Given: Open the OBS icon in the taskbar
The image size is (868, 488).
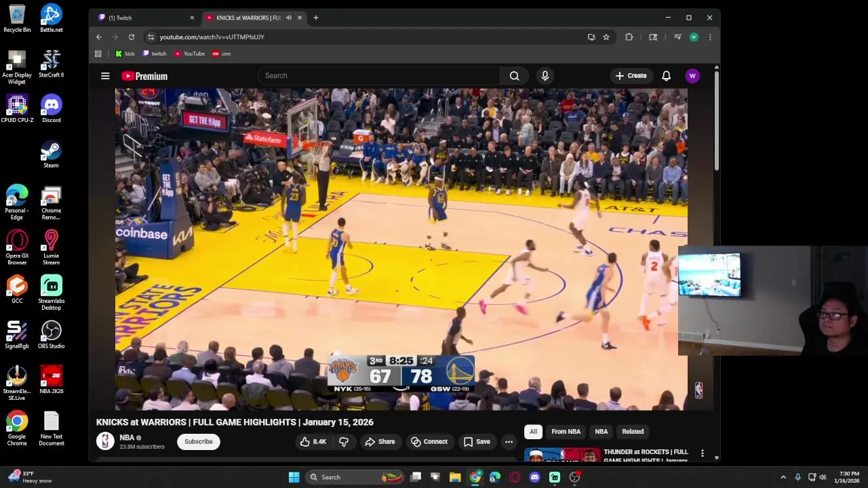Looking at the screenshot, I should click(574, 477).
